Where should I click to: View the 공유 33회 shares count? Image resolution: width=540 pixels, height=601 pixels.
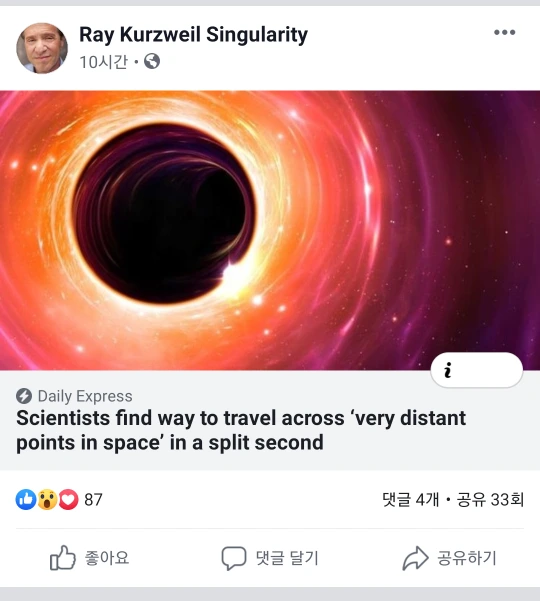pyautogui.click(x=490, y=499)
